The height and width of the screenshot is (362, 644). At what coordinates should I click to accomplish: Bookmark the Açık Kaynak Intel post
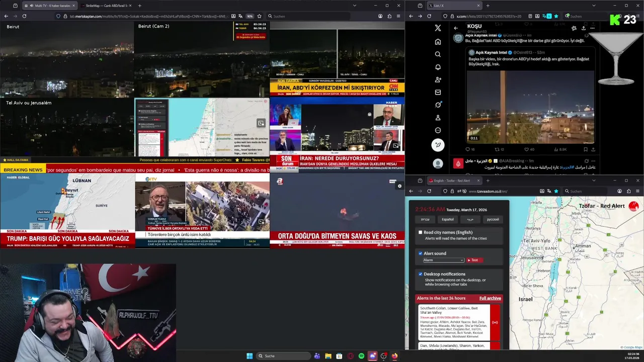(x=586, y=149)
